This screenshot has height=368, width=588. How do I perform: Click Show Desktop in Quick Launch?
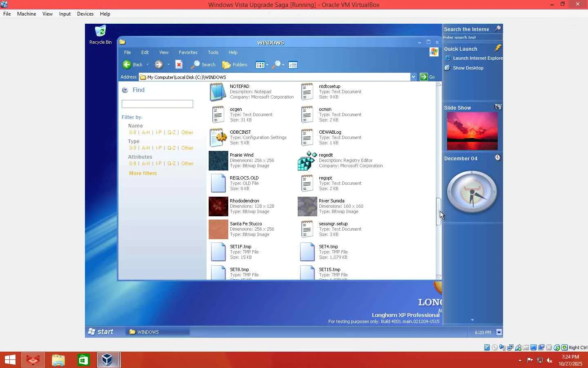click(464, 68)
